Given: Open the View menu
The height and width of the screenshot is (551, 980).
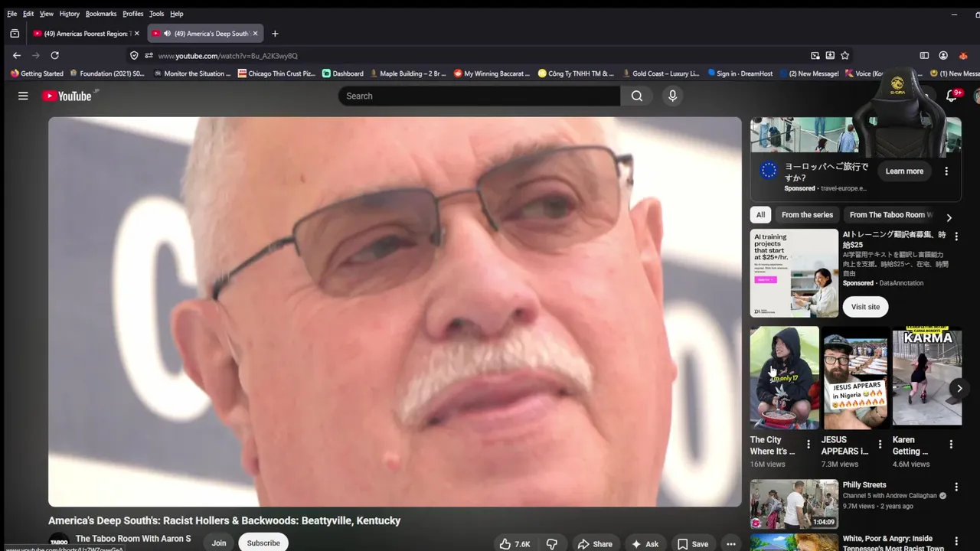Looking at the screenshot, I should point(47,14).
